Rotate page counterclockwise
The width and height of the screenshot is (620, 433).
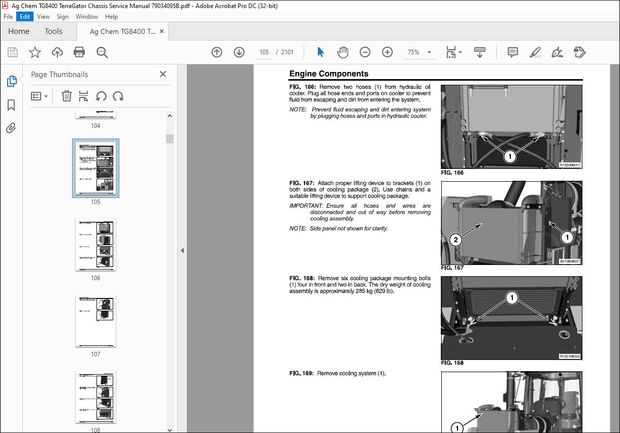click(101, 96)
